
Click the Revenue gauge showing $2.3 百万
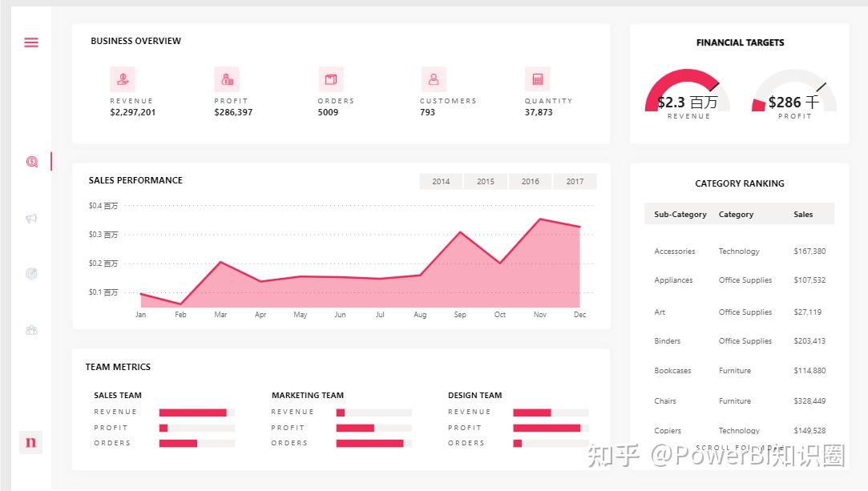688,96
